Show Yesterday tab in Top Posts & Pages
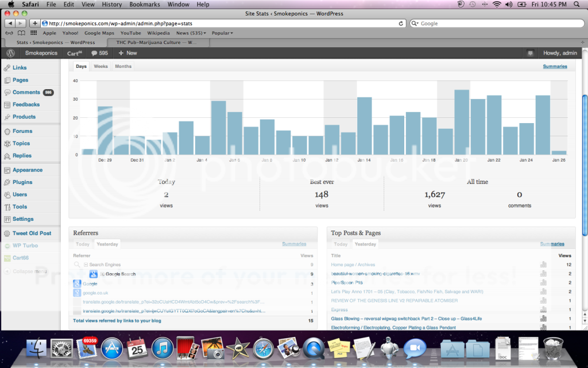This screenshot has width=588, height=368. coord(365,244)
